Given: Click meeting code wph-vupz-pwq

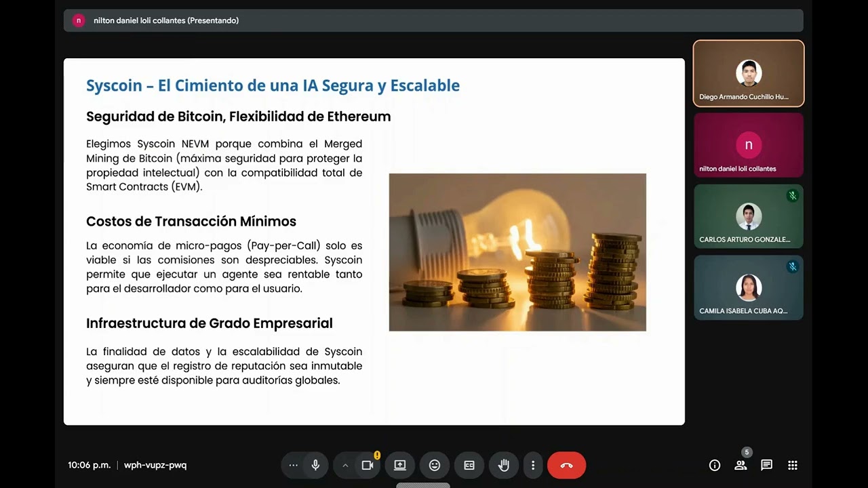Looking at the screenshot, I should point(155,466).
